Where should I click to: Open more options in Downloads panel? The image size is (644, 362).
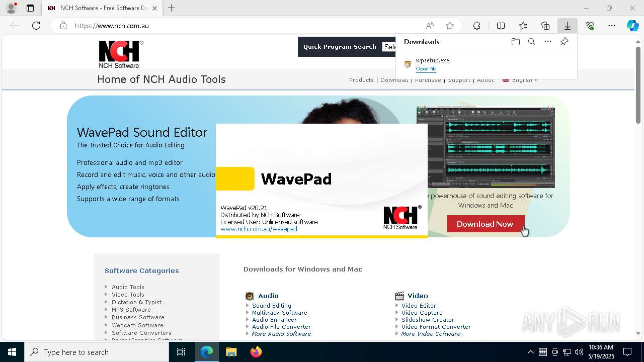[x=548, y=42]
